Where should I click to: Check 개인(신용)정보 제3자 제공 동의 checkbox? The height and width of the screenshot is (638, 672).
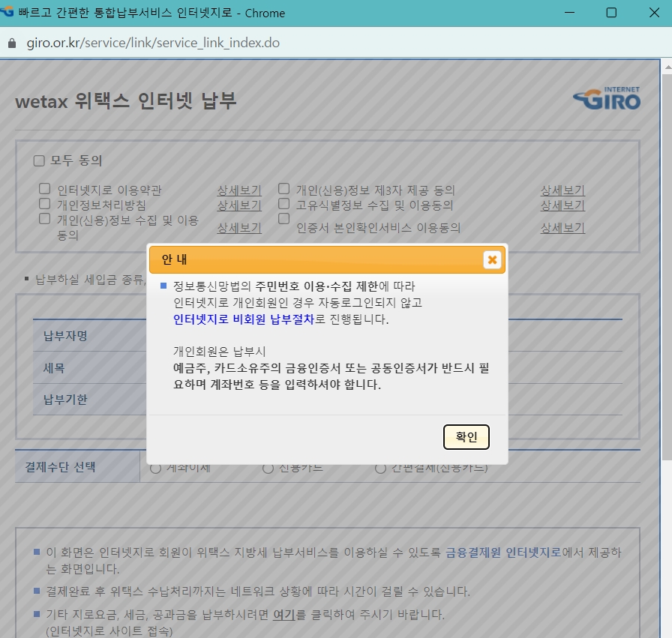pos(283,189)
